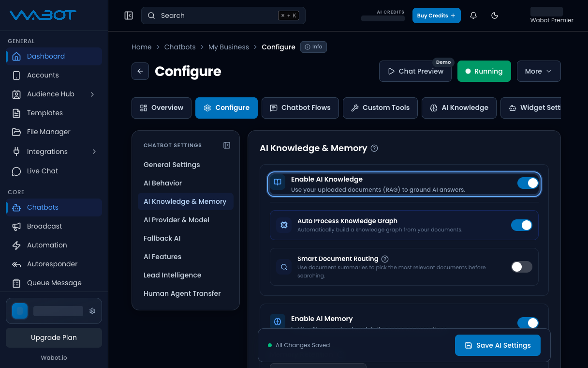This screenshot has height=368, width=588.
Task: Click Upgrade Plan button
Action: 54,337
